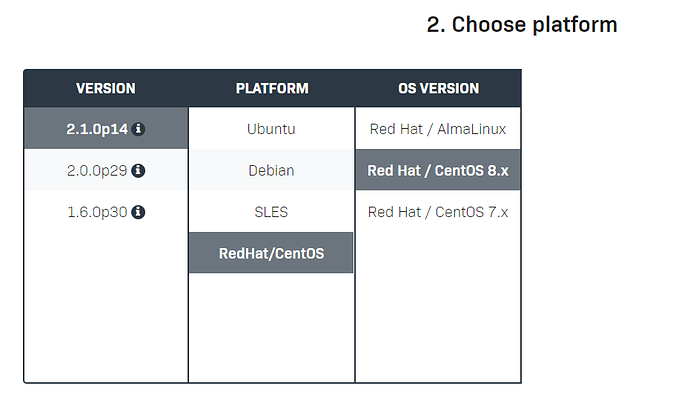Choose version 2.0.0p29 text
This screenshot has height=403, width=690.
(x=97, y=171)
